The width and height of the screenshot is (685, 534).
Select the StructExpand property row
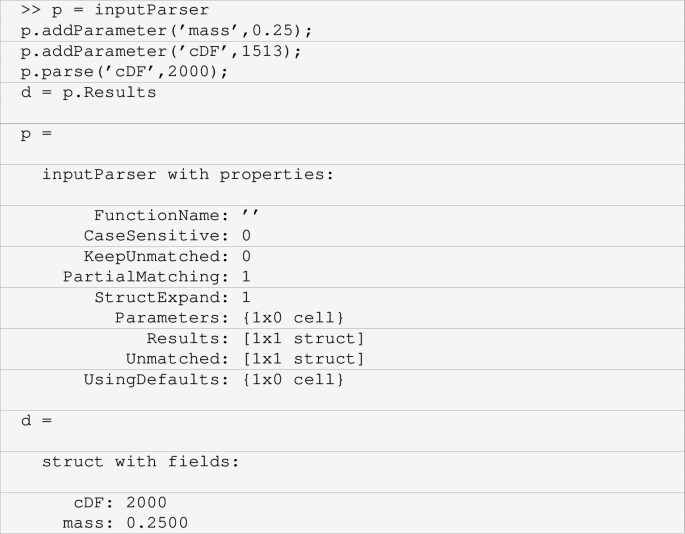pos(172,297)
